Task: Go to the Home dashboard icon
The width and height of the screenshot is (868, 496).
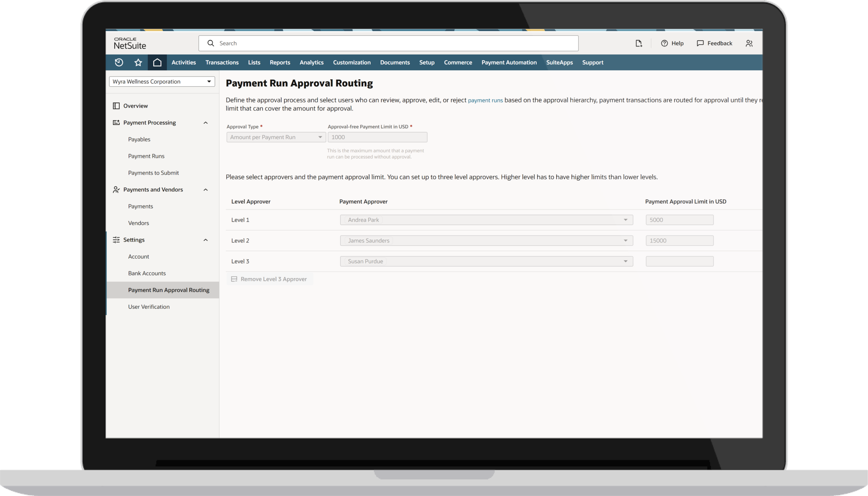Action: pos(157,62)
